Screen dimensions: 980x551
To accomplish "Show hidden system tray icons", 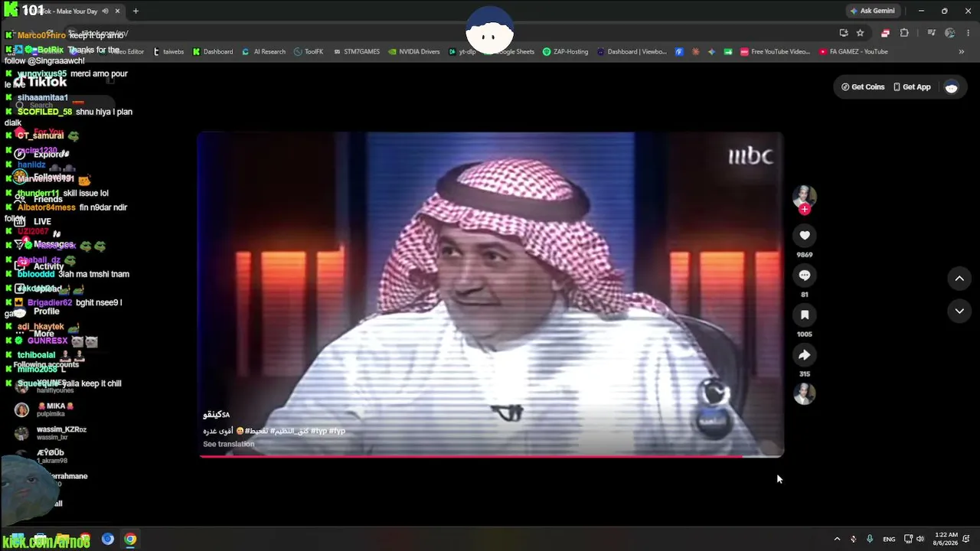I will pos(837,539).
